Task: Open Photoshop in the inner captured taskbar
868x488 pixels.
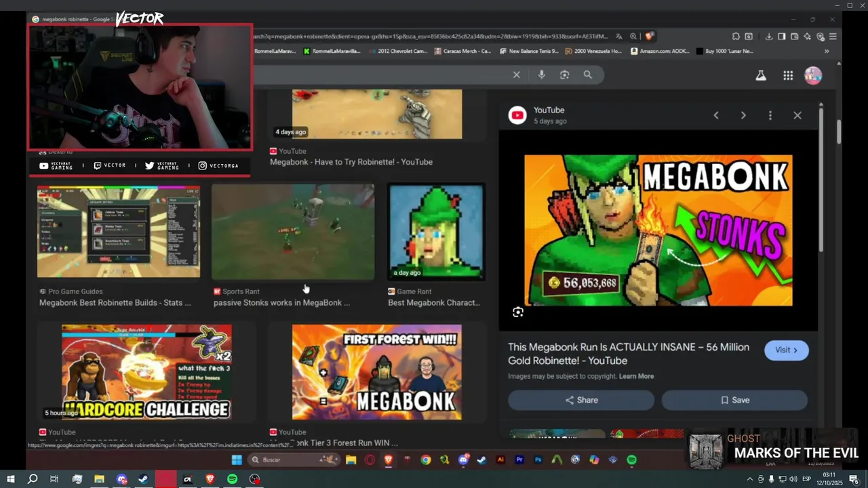Action: pyautogui.click(x=538, y=460)
